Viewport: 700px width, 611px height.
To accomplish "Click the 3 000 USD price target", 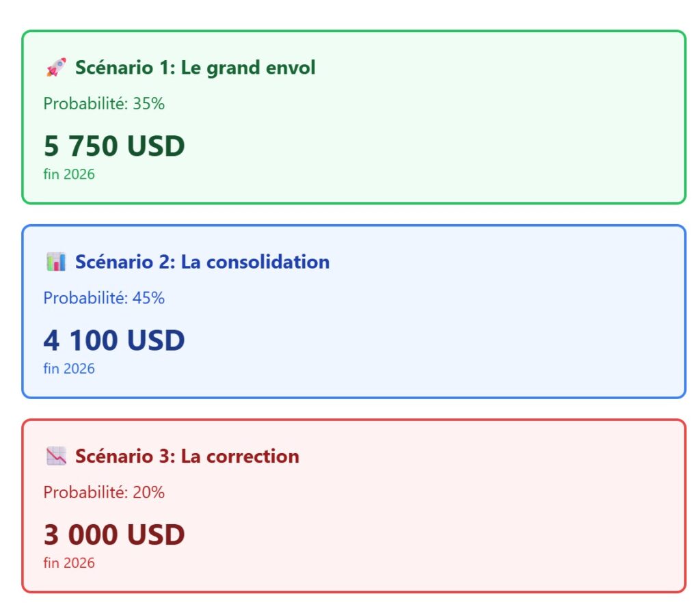I will [114, 534].
